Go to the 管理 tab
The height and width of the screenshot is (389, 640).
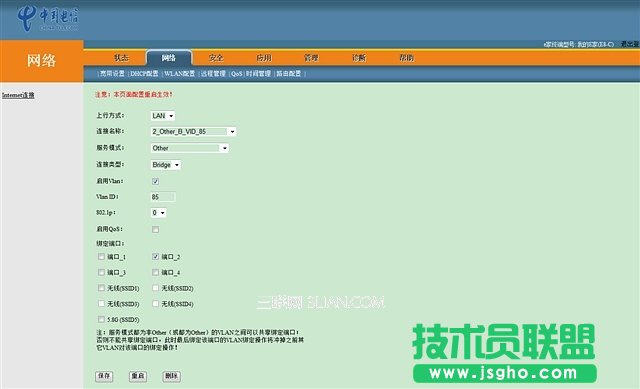pyautogui.click(x=311, y=58)
